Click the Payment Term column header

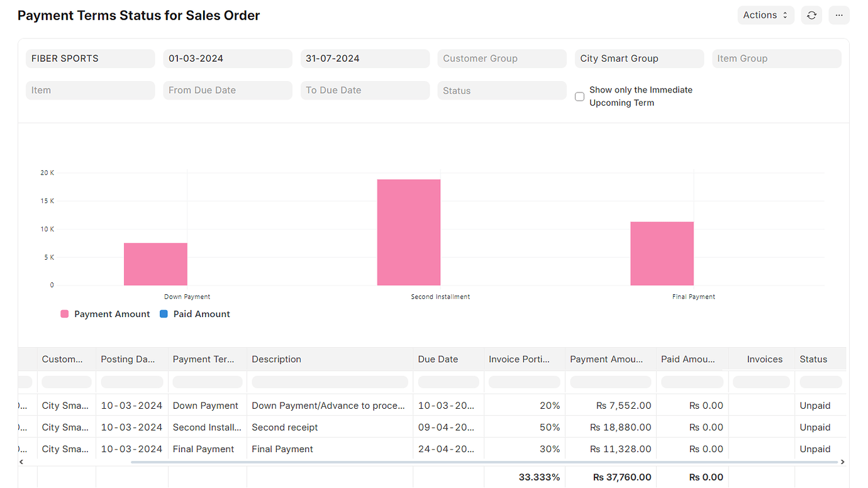(x=208, y=359)
